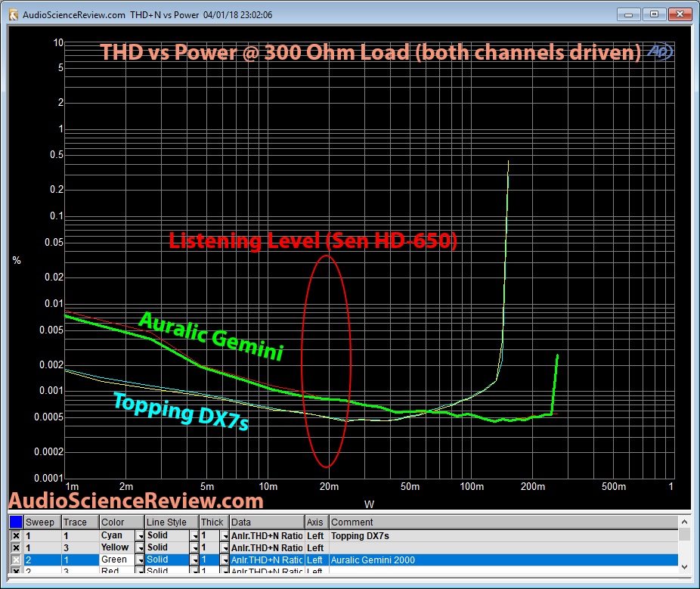Click the Sweep column header
The width and height of the screenshot is (700, 589).
coord(42,522)
